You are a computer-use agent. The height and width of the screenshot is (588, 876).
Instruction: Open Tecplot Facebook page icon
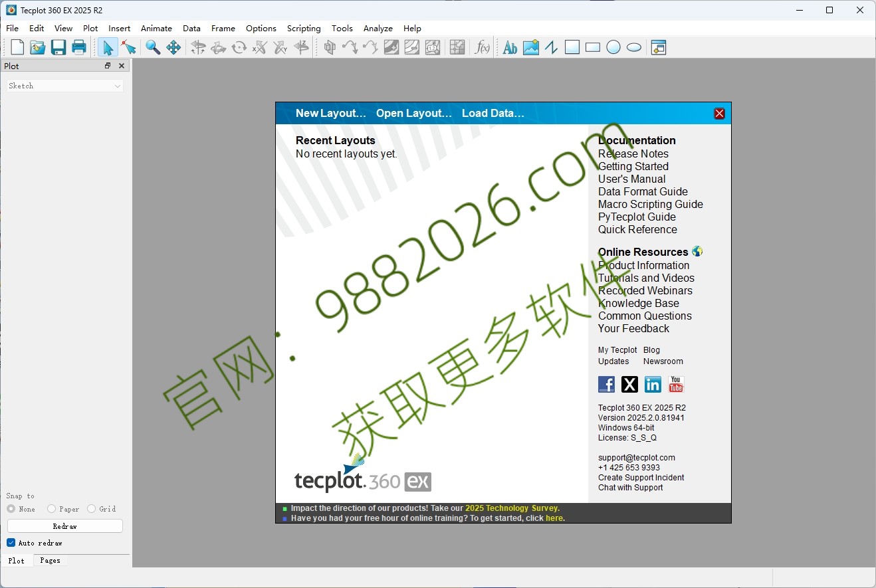tap(606, 384)
